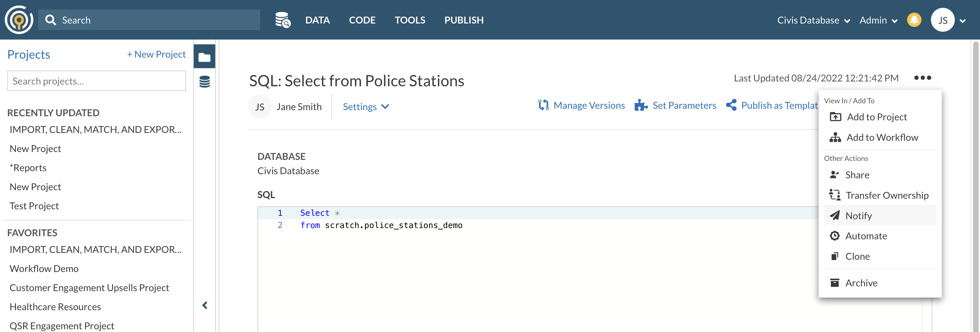Expand the Settings dropdown
This screenshot has width=980, height=332.
(x=366, y=107)
